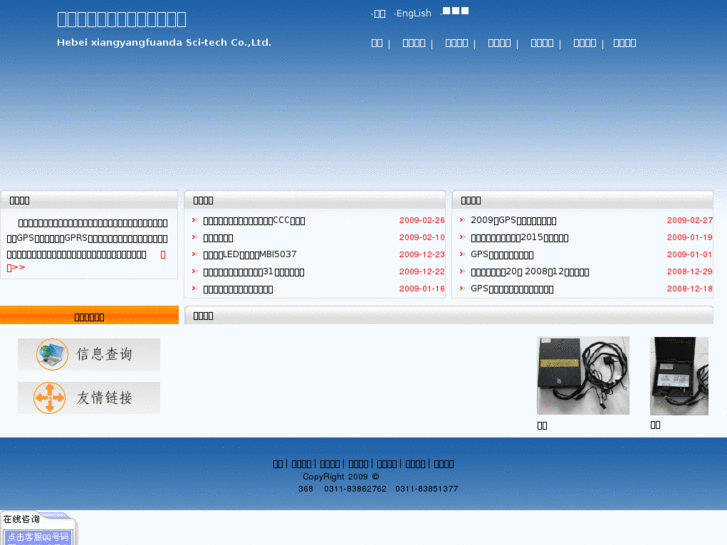Open the first product thumbnail with black box and cables
The image size is (727, 545).
(583, 375)
